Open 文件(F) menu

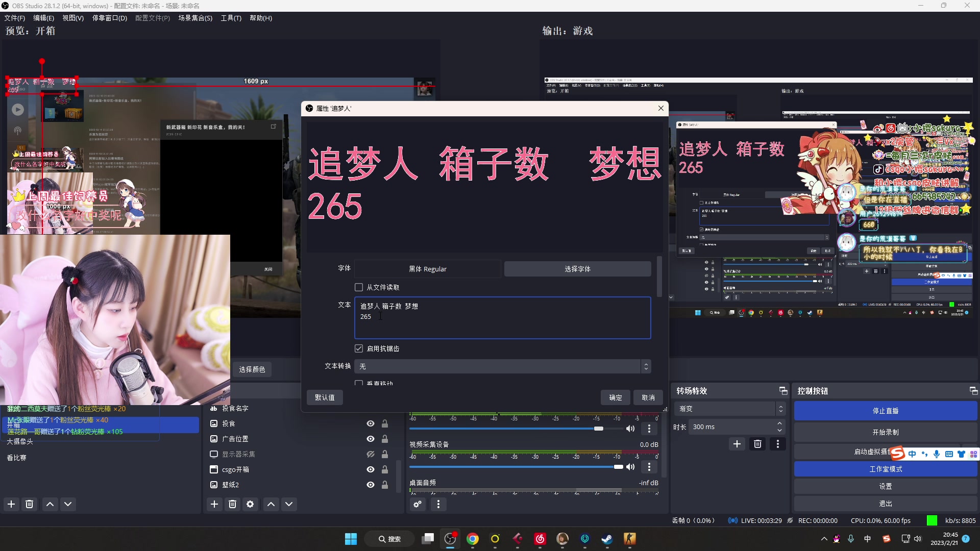click(x=14, y=18)
